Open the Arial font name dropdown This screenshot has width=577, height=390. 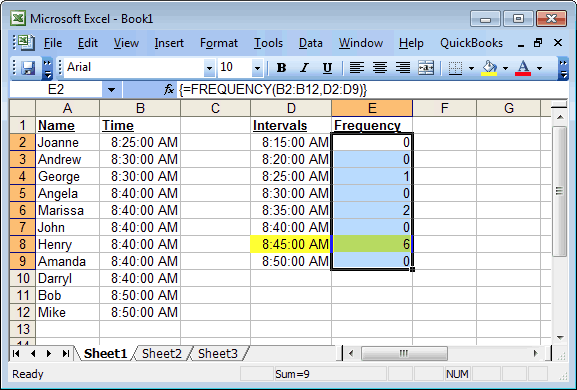(x=209, y=68)
